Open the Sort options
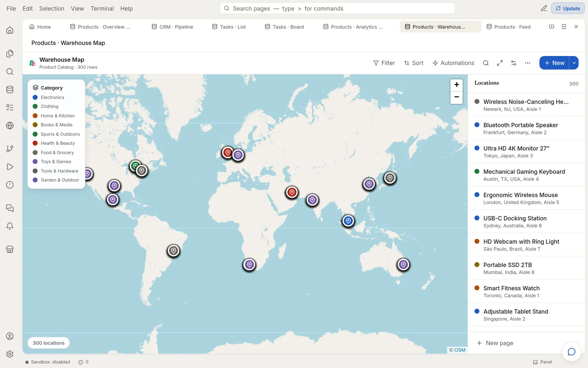This screenshot has height=368, width=588. click(x=414, y=63)
